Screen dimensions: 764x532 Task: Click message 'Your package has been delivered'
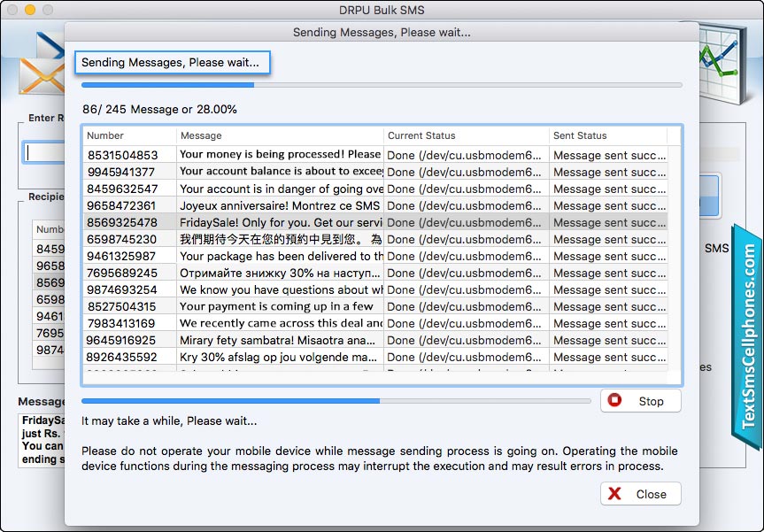pyautogui.click(x=282, y=256)
